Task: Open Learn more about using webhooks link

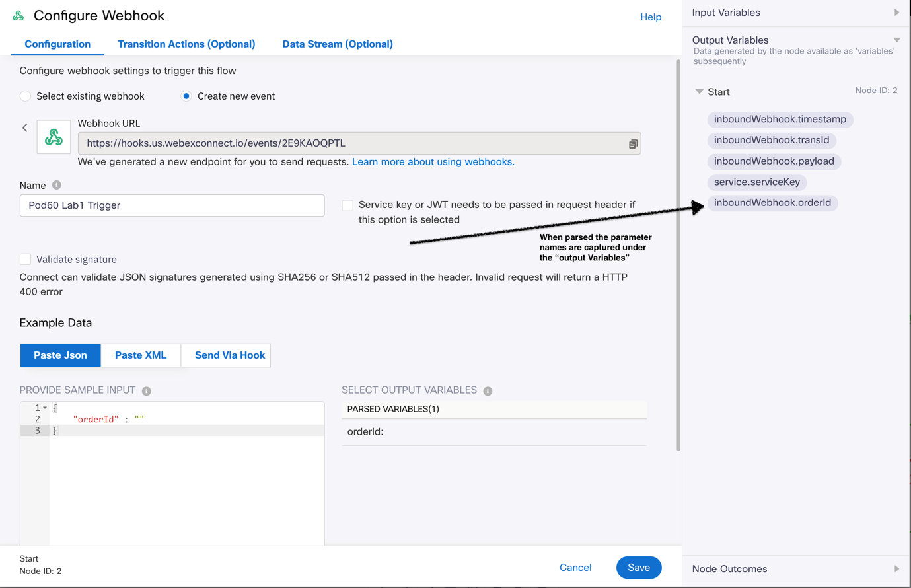Action: click(433, 162)
